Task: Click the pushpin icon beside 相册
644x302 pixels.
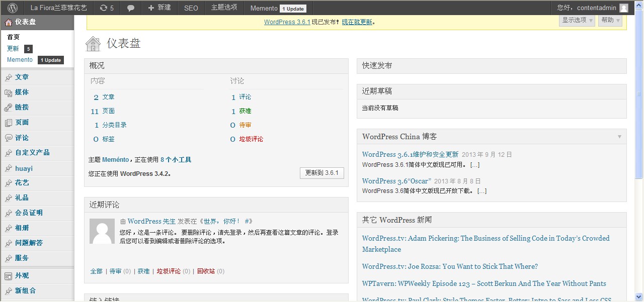Action: [x=8, y=228]
